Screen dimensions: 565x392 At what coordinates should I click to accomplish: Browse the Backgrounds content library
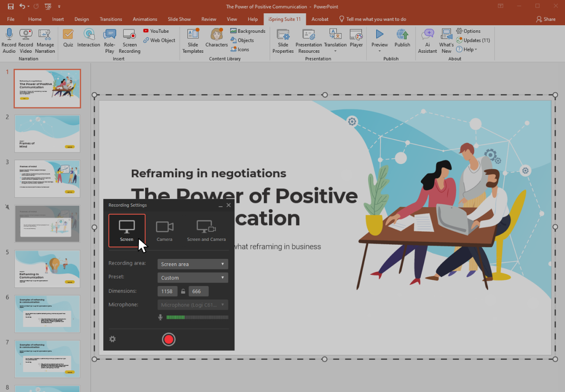(248, 30)
